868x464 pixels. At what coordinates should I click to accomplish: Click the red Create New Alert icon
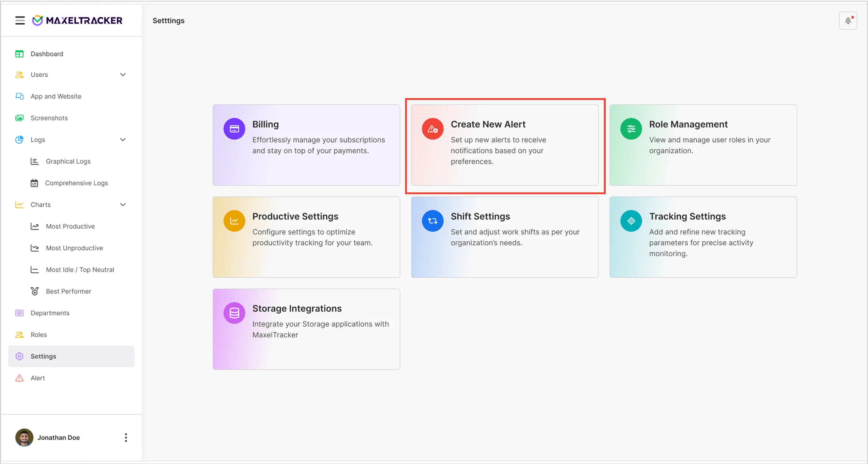(x=433, y=129)
